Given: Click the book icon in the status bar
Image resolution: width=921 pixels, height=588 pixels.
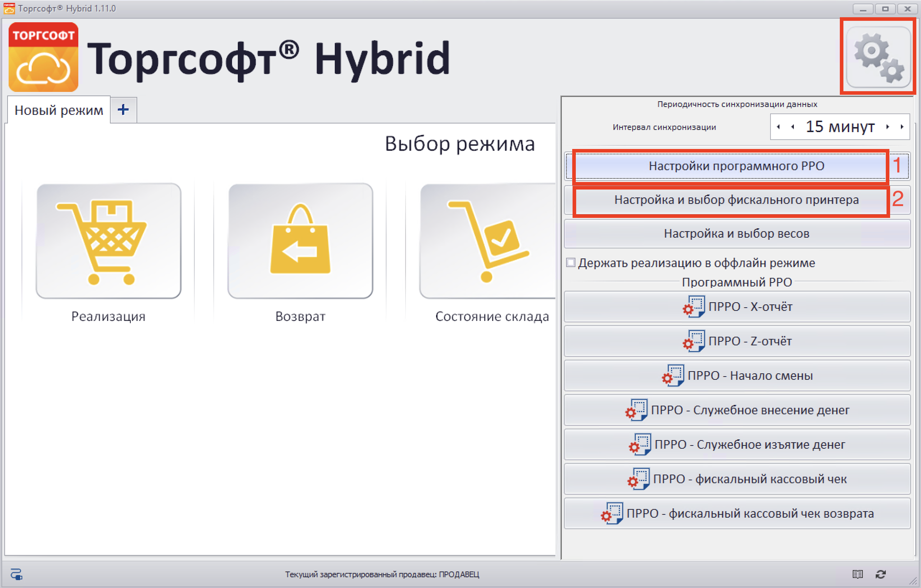Looking at the screenshot, I should (x=857, y=574).
